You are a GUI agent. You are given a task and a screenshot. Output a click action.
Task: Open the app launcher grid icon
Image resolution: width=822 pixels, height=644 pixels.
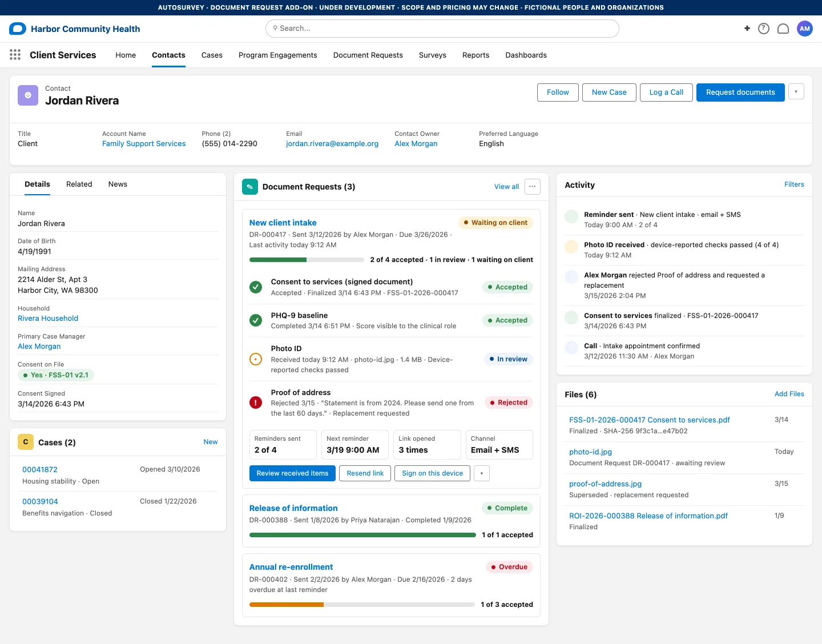(x=15, y=55)
